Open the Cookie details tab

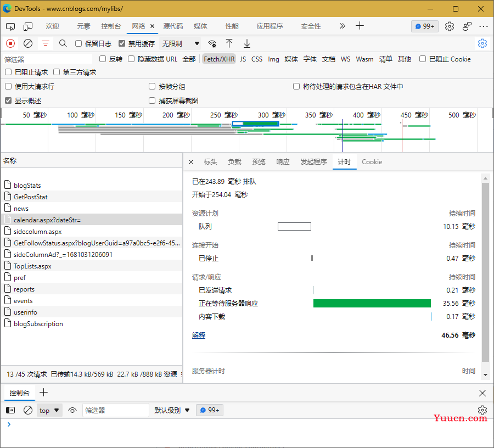pos(372,162)
